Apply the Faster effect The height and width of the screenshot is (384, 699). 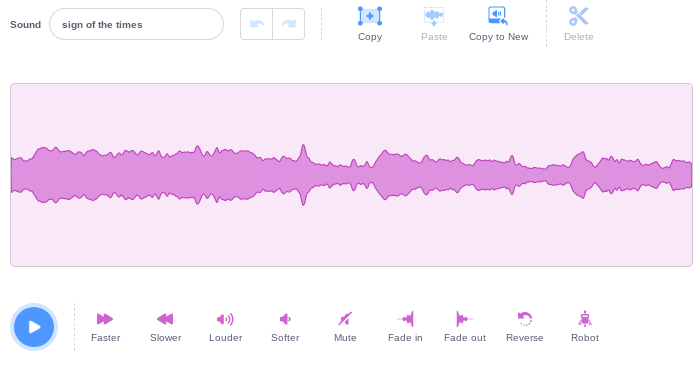point(105,319)
